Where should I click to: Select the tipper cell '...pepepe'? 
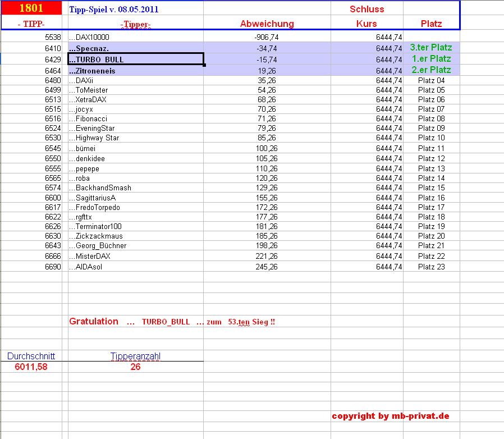[136, 168]
